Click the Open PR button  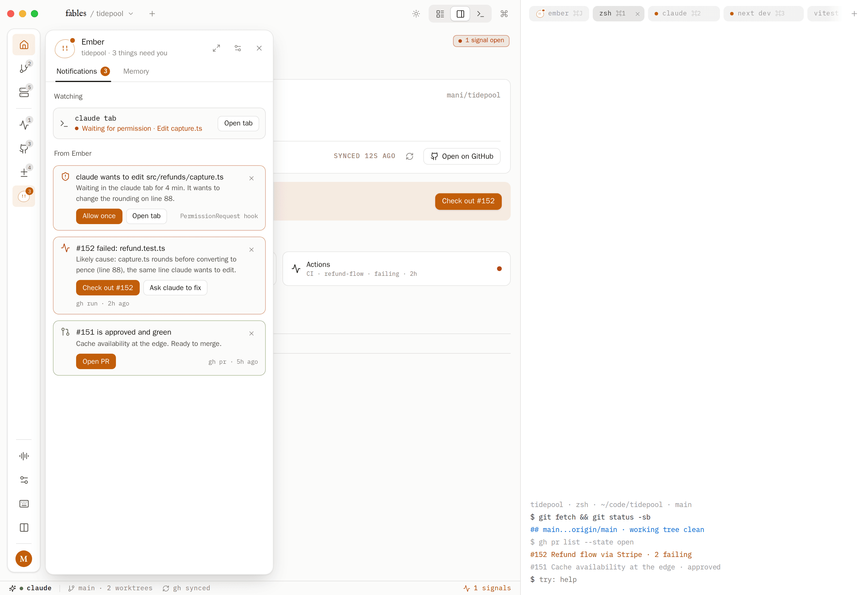(96, 362)
